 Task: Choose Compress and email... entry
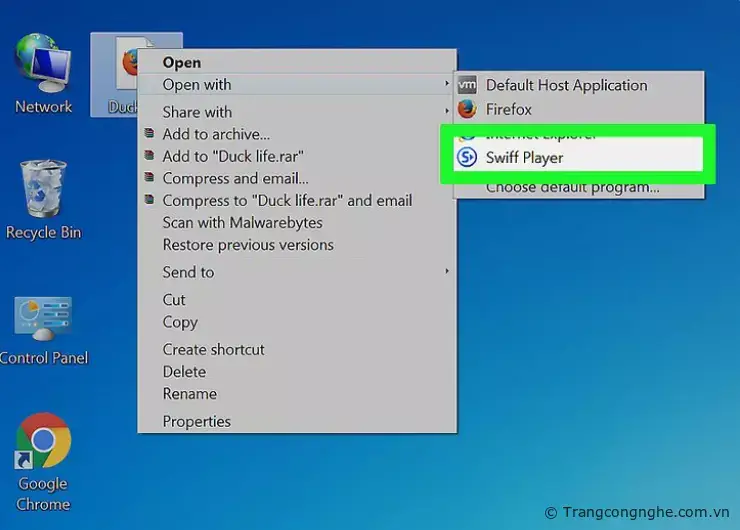(x=235, y=178)
